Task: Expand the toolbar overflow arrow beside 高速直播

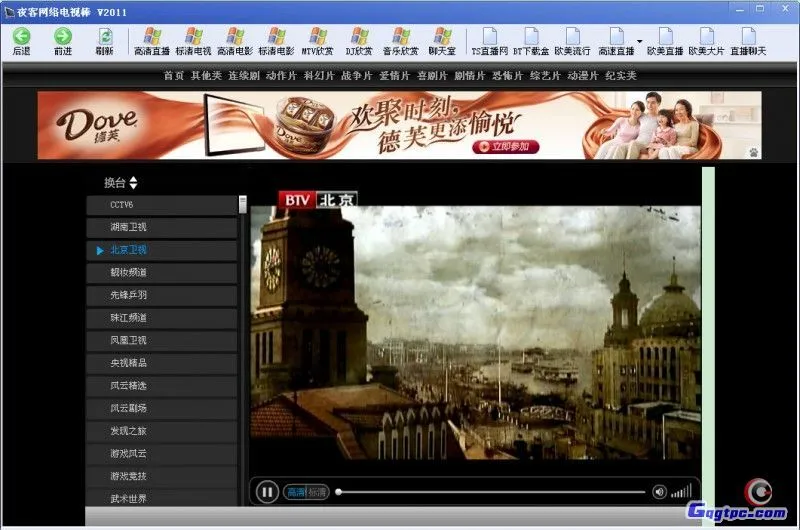Action: pyautogui.click(x=639, y=41)
